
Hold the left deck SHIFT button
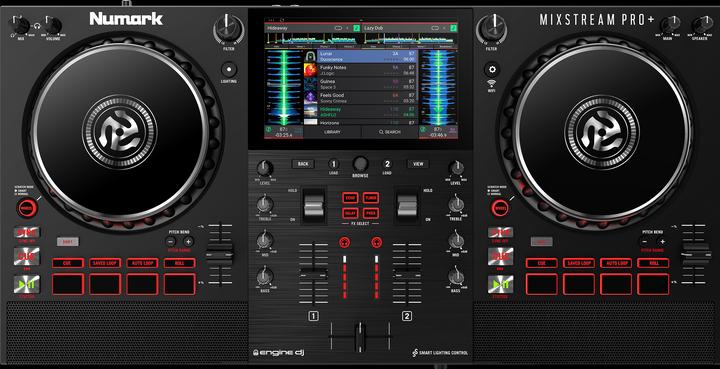[68, 241]
